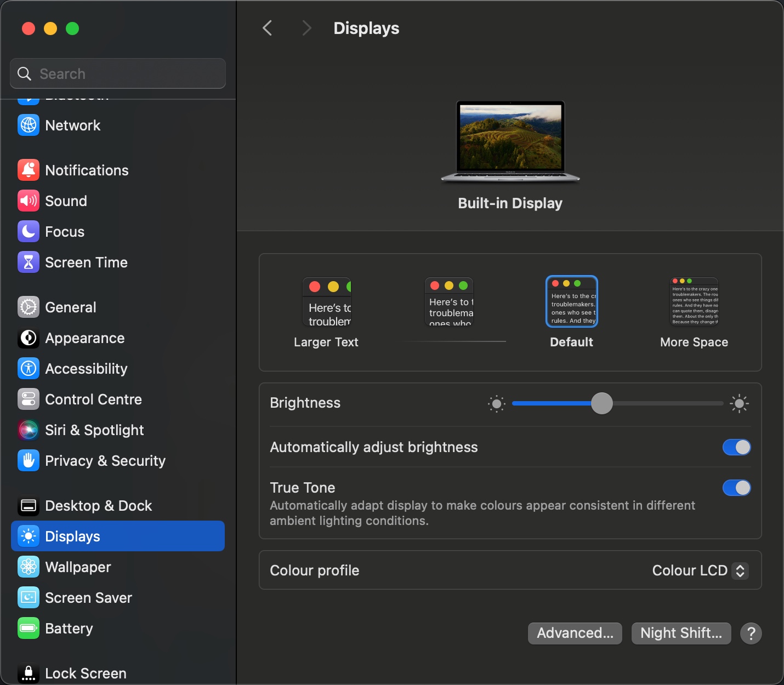Click the "Brightness" label text

click(x=305, y=403)
